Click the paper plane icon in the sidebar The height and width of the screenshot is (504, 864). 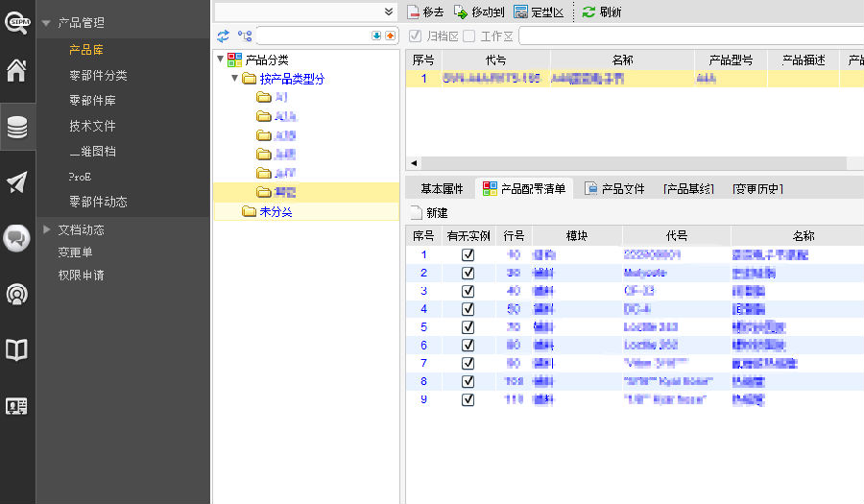16,182
